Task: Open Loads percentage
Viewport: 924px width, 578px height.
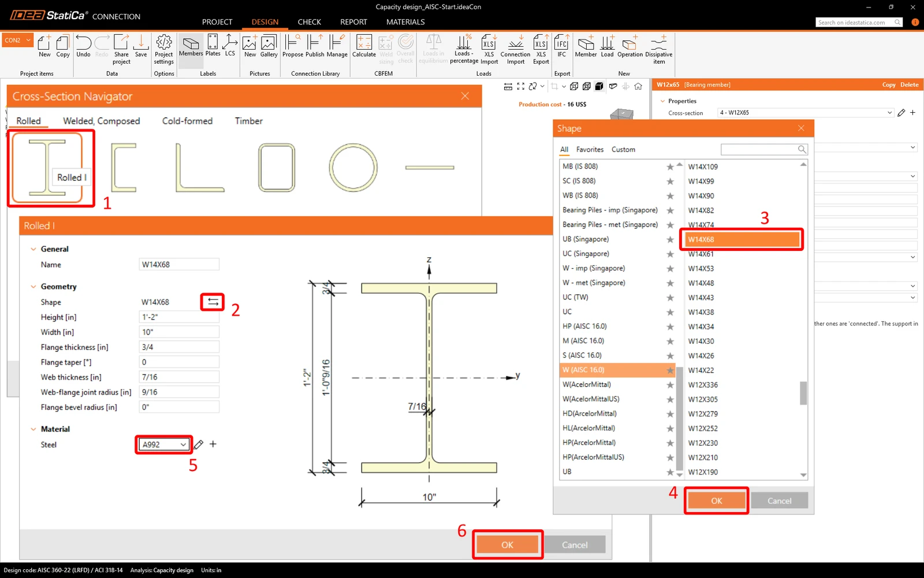Action: 464,49
